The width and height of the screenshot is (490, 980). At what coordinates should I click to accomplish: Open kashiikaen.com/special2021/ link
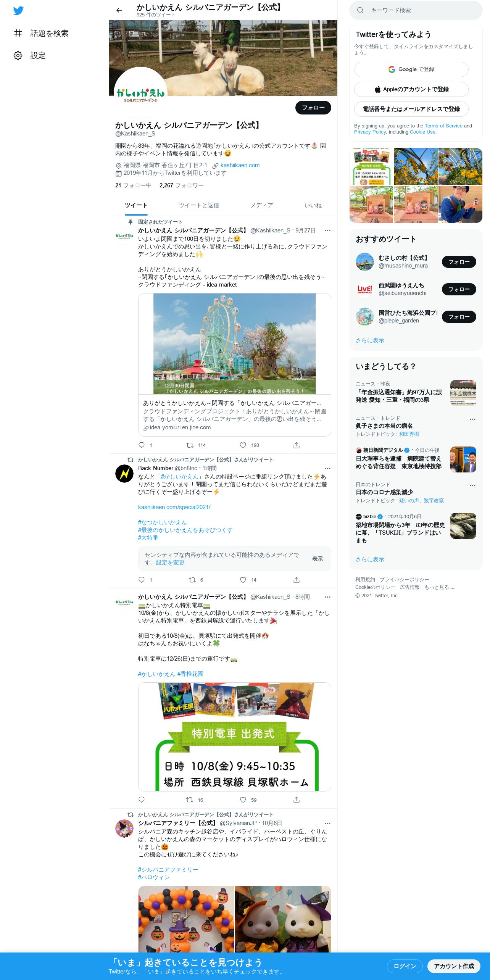(174, 507)
